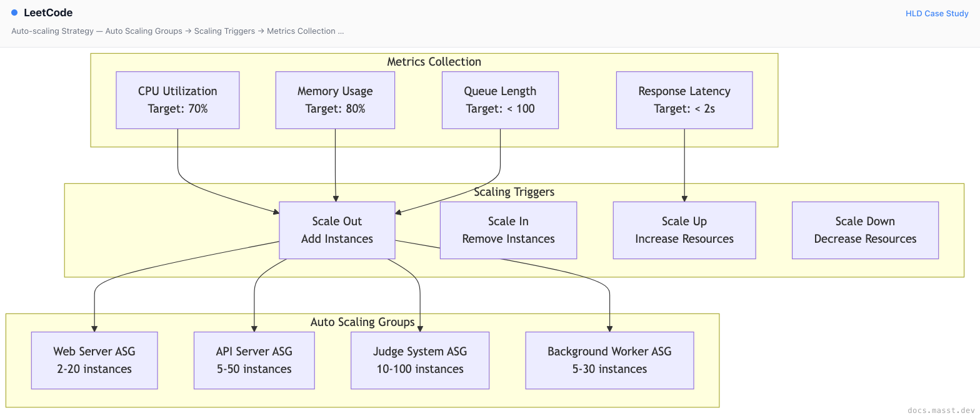Select the Judge System ASG node

pos(420,360)
